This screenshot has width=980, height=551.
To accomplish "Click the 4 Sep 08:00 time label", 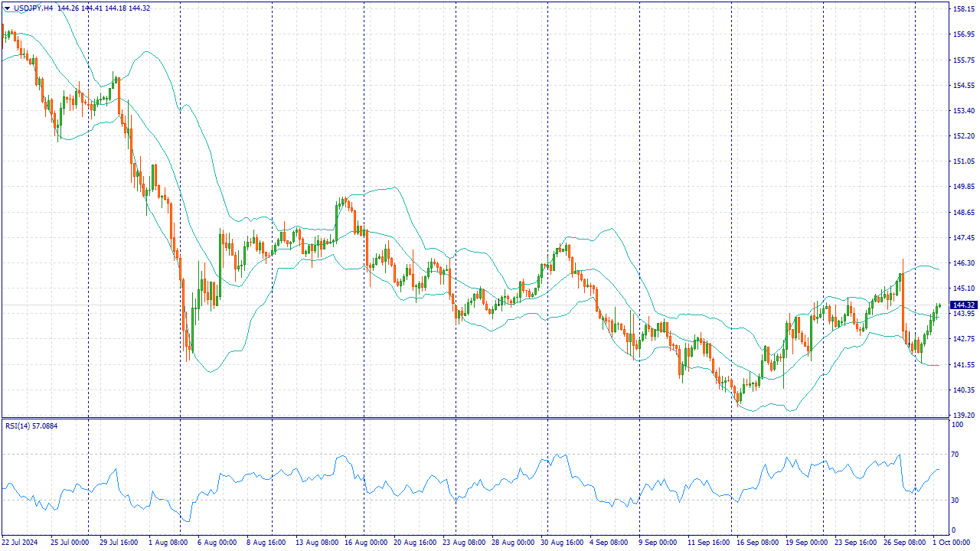I will click(609, 542).
